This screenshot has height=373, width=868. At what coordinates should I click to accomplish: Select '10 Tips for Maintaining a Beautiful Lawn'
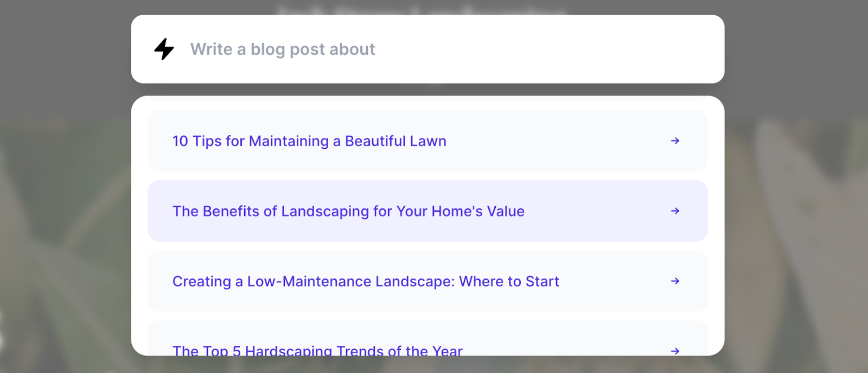(309, 141)
